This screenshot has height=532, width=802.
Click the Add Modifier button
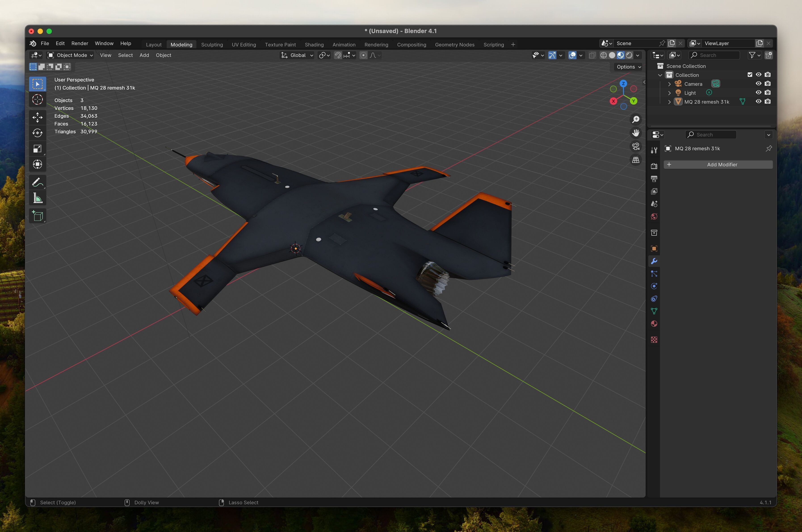click(718, 165)
